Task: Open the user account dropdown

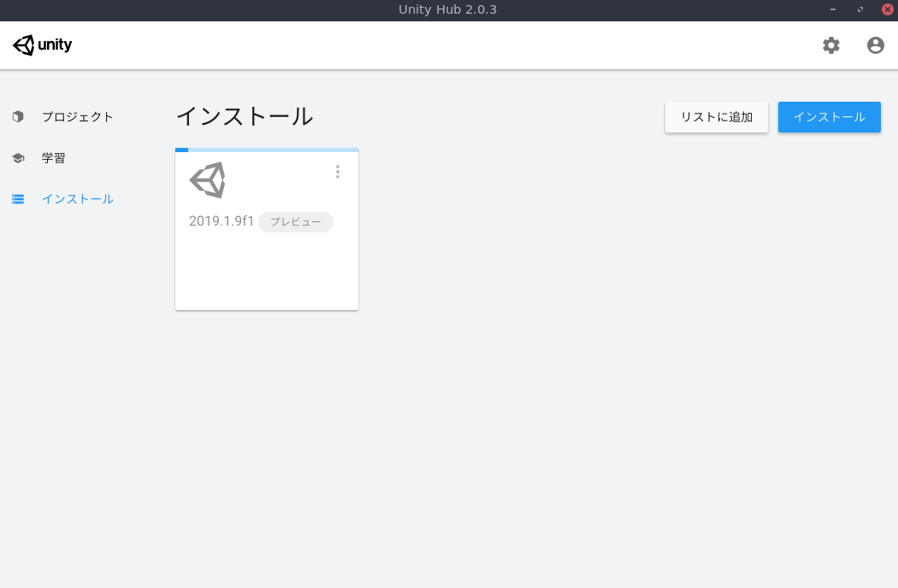Action: (875, 45)
